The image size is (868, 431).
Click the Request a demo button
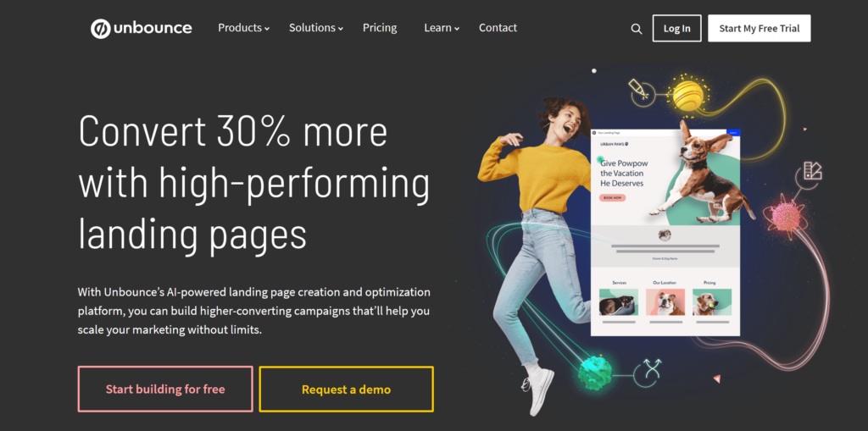point(346,389)
